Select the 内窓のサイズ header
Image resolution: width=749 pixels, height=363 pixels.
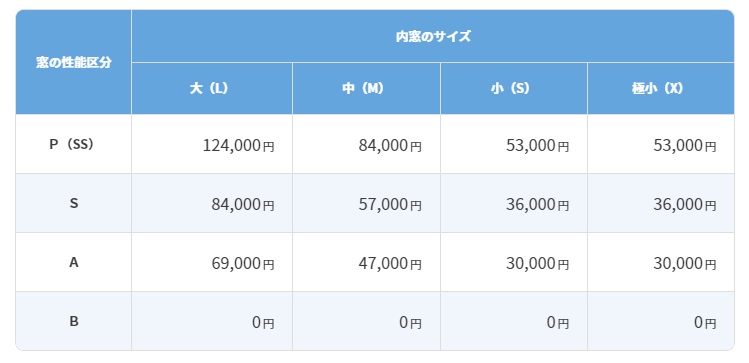coord(433,36)
